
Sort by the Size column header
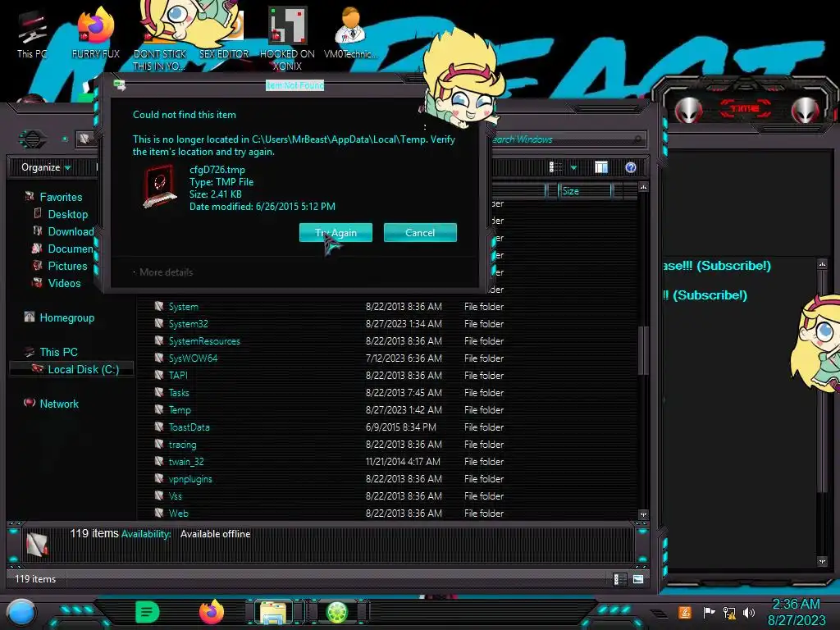coord(584,190)
